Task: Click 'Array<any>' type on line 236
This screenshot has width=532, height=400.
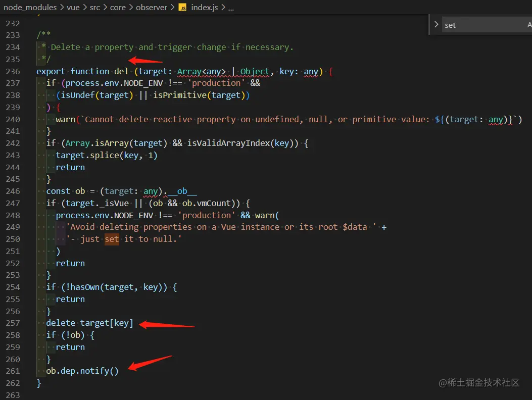Action: (x=202, y=72)
